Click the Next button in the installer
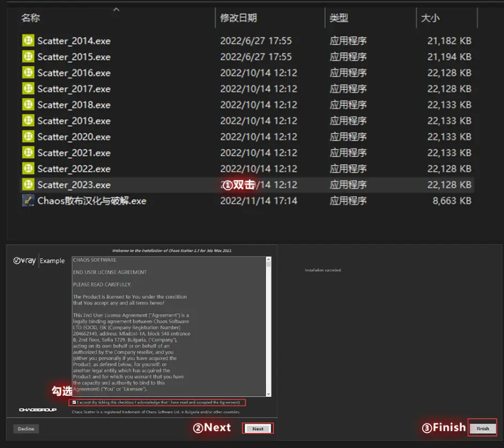This screenshot has width=504, height=448. pos(258,428)
